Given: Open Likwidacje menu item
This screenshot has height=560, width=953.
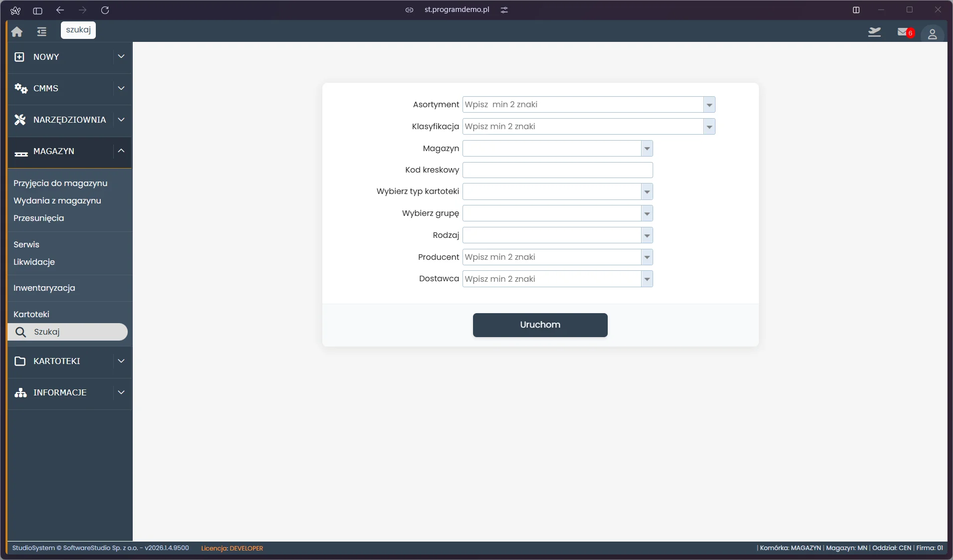Looking at the screenshot, I should pyautogui.click(x=34, y=262).
